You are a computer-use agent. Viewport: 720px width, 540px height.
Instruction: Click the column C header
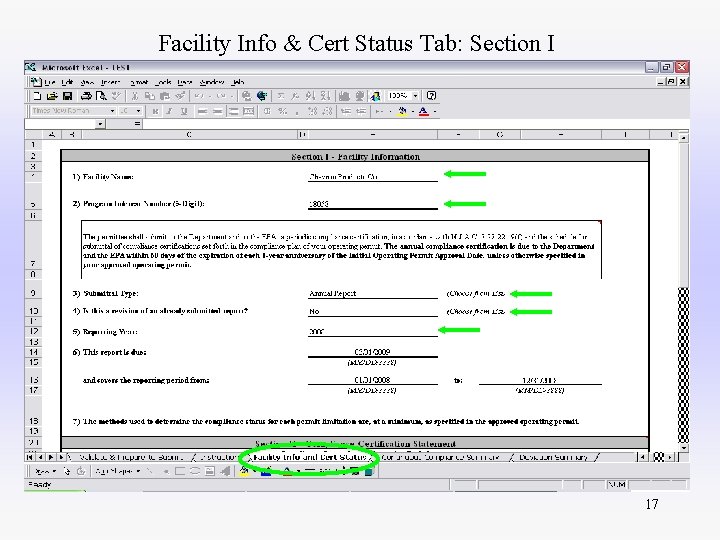pos(189,135)
